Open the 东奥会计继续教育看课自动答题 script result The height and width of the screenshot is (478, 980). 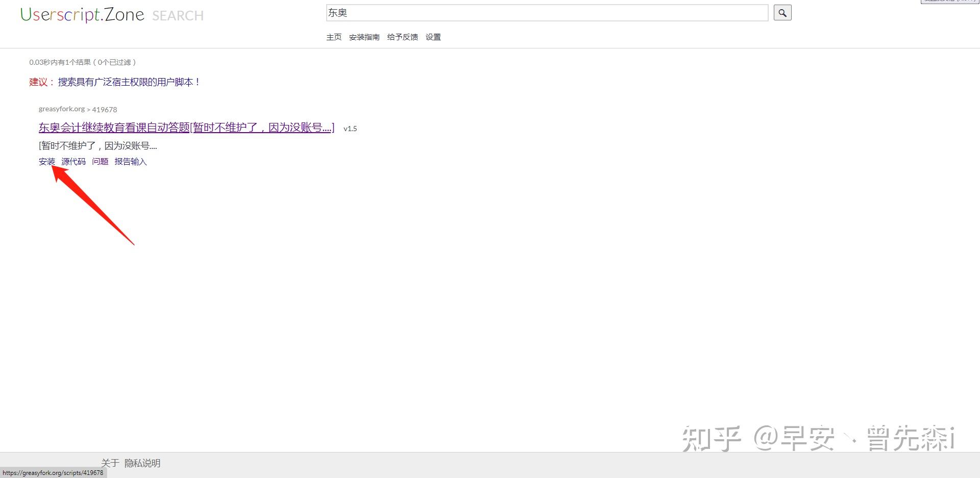point(187,128)
